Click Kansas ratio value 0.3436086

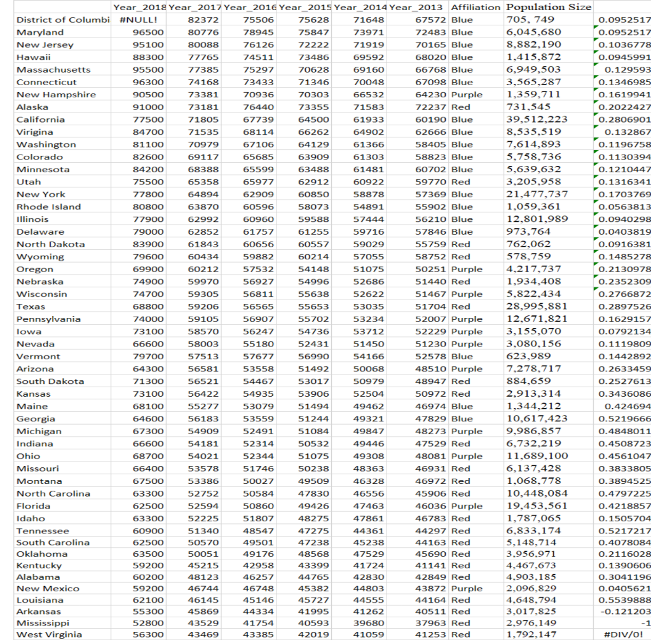(622, 394)
